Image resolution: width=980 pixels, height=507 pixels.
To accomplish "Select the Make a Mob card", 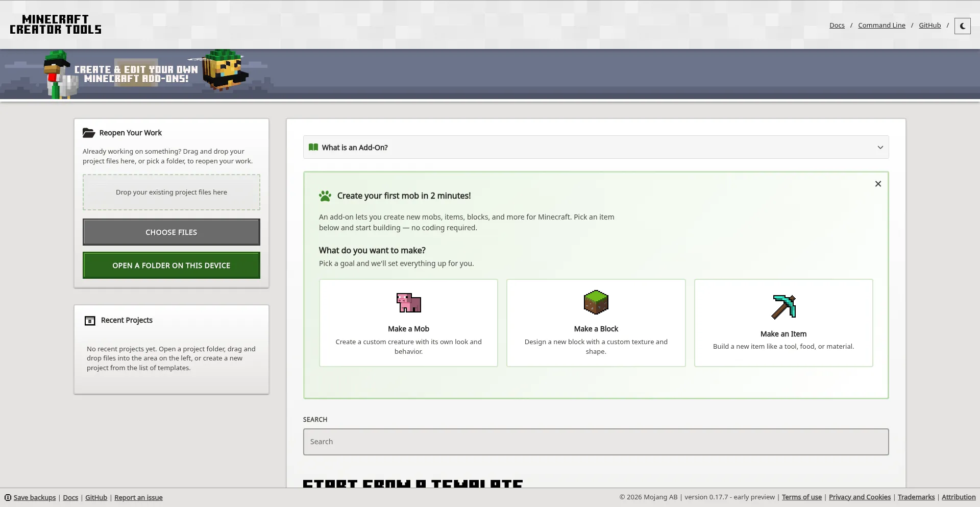I will 408,323.
